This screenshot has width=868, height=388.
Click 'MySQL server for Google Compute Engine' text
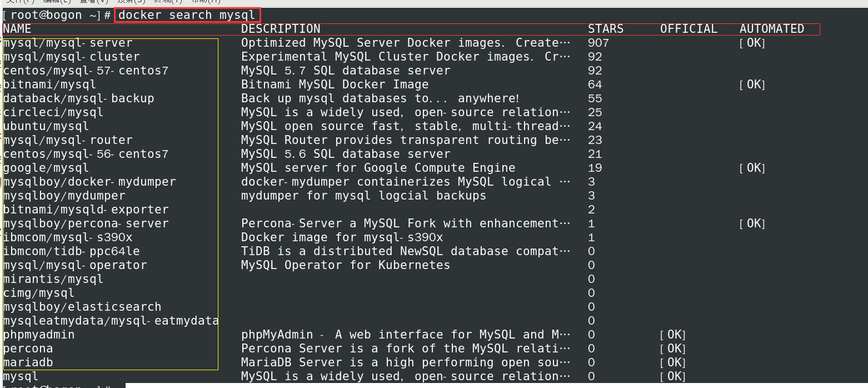coord(378,168)
